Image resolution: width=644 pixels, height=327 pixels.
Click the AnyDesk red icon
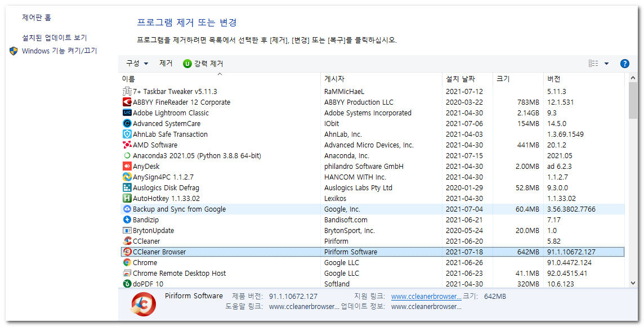click(x=127, y=166)
